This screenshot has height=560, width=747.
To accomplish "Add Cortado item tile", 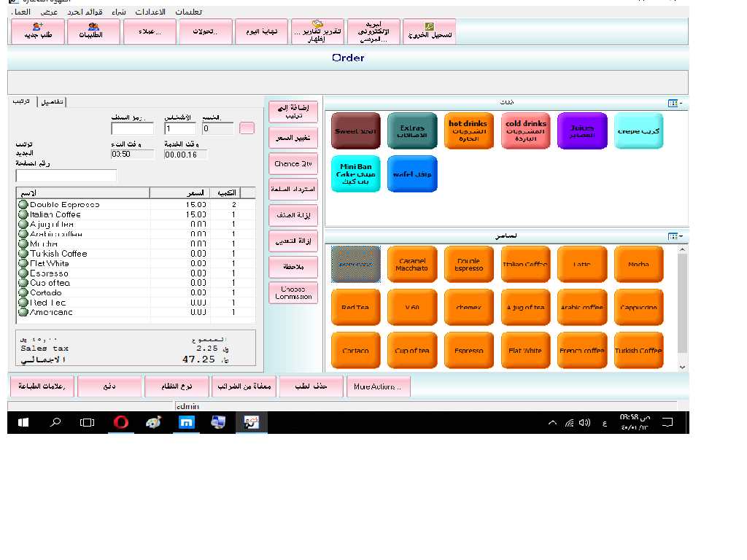I will (355, 351).
